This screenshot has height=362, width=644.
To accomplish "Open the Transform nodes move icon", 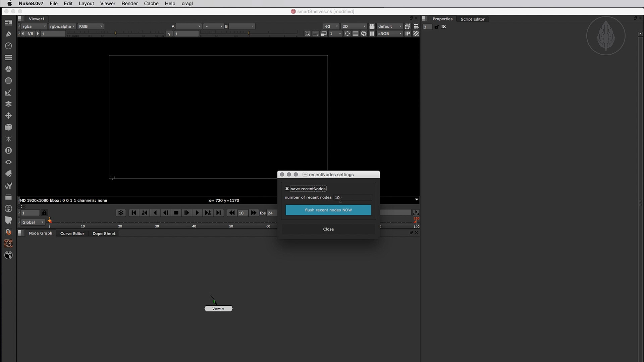I will pos(8,116).
